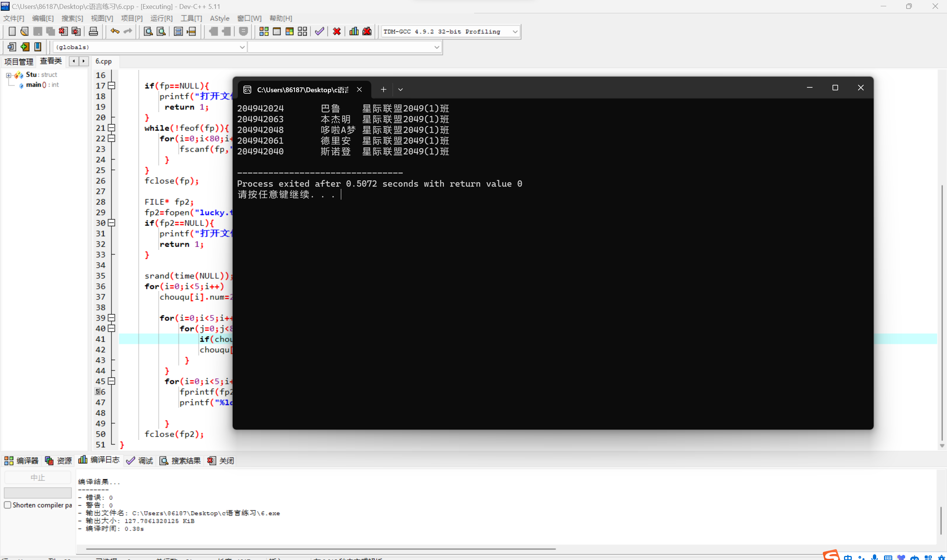Viewport: 947px width, 560px height.
Task: Click the red X stop execution icon
Action: click(x=337, y=32)
